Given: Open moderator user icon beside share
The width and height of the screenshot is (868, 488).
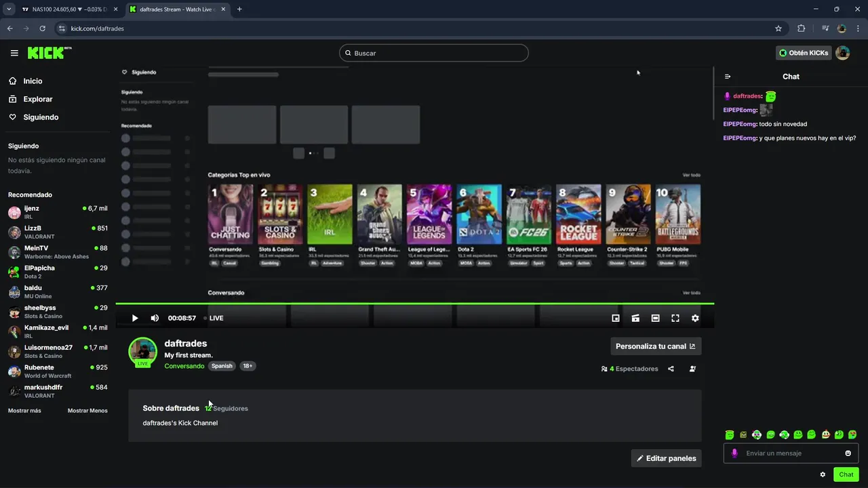Looking at the screenshot, I should click(x=692, y=369).
